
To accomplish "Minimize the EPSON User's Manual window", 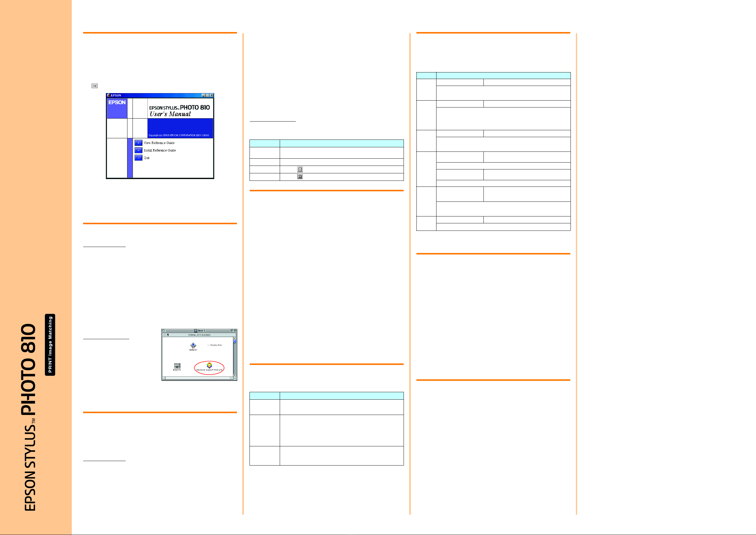I will point(203,95).
